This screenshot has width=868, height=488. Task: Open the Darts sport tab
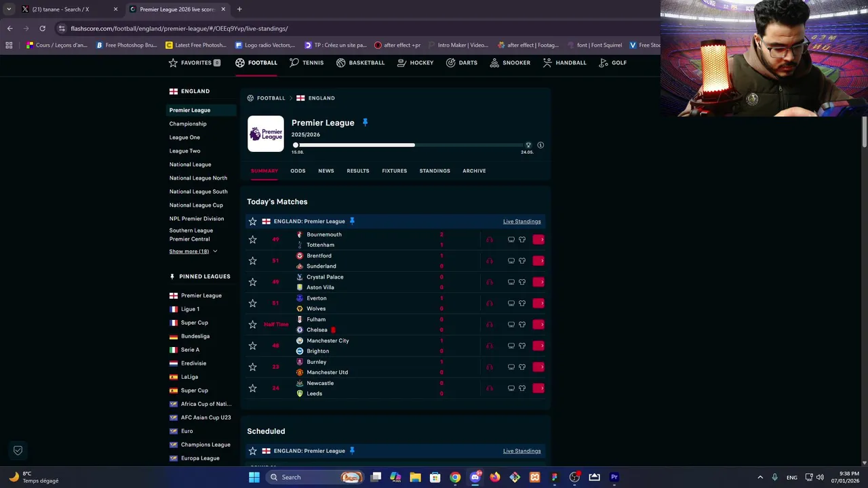461,62
